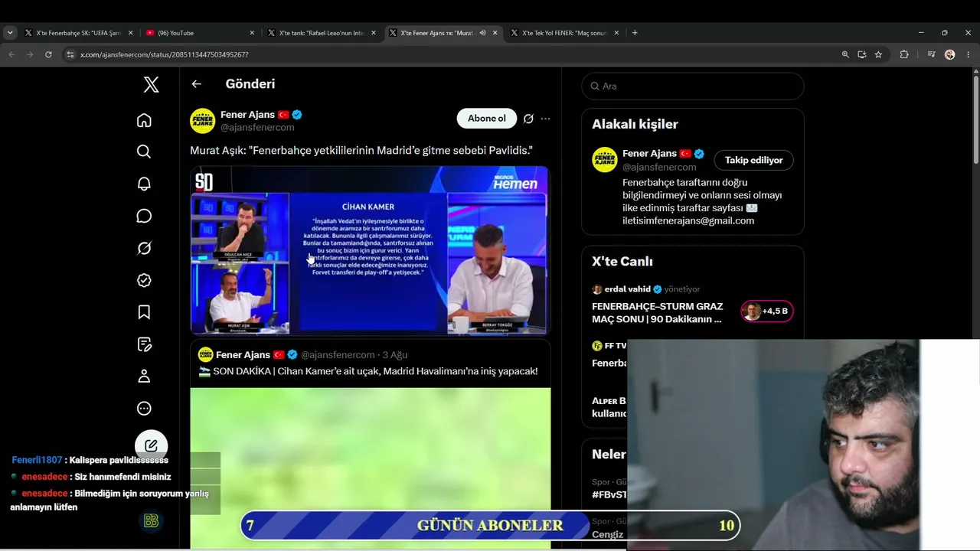Open the media controls toolbar icon
Screen dimensions: 980x551
click(931, 54)
